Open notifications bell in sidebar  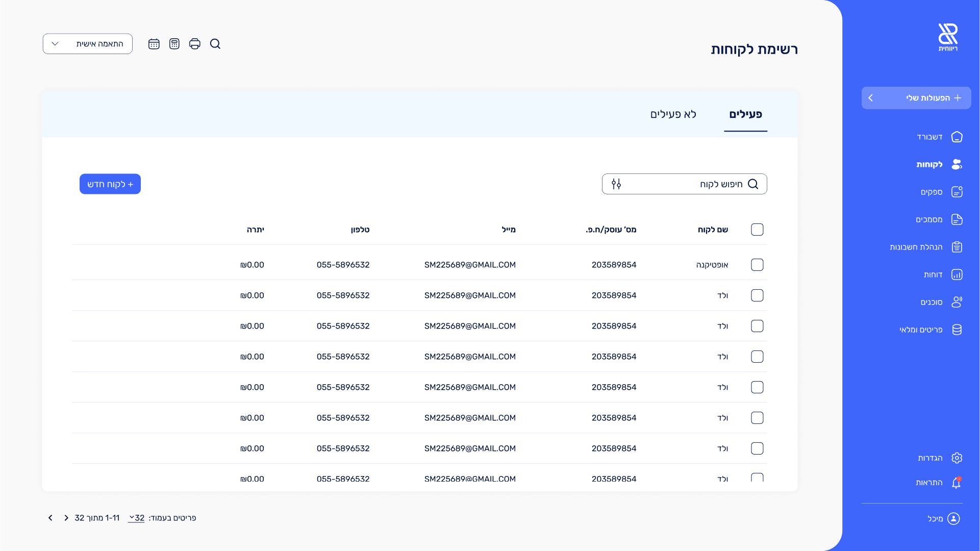[957, 483]
